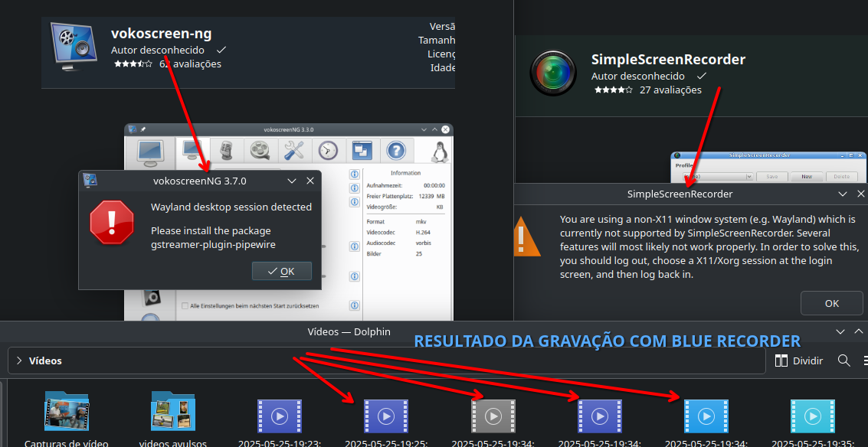This screenshot has width=868, height=447.
Task: Select the 'videos avulsos' folder in Dolphin
Action: [x=173, y=419]
